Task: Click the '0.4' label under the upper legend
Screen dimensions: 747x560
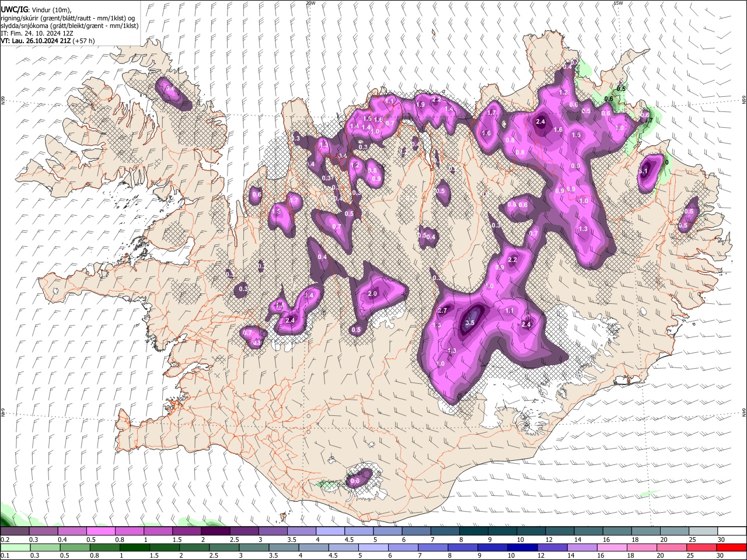Action: (x=62, y=540)
